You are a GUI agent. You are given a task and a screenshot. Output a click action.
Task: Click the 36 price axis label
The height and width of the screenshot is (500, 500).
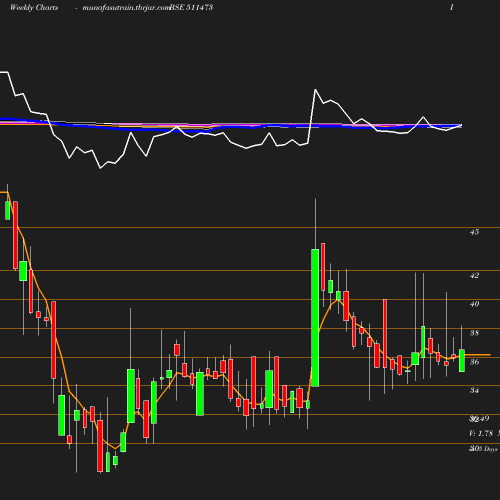pos(474,362)
